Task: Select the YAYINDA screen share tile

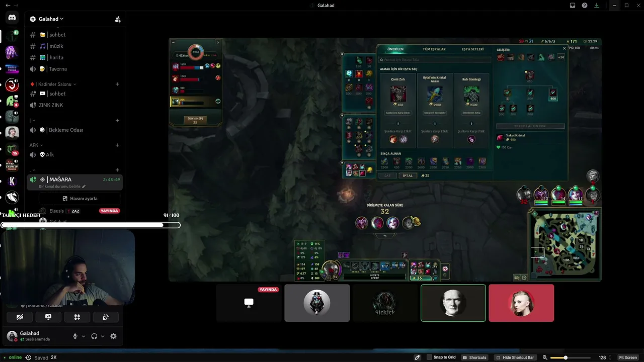Action: 249,303
